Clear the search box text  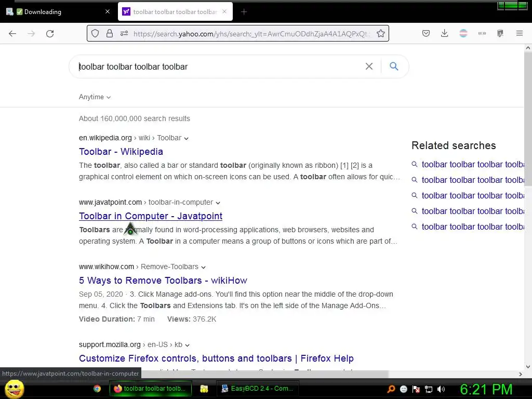click(369, 66)
